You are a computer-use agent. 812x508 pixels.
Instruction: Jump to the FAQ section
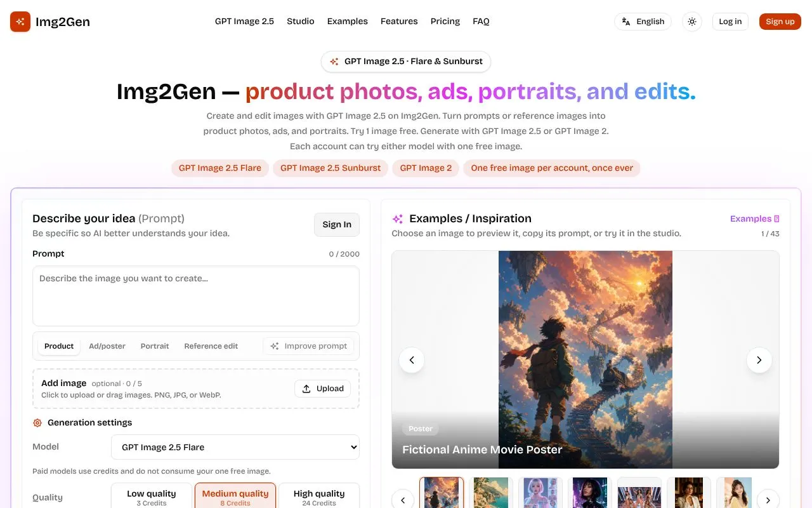pos(481,22)
